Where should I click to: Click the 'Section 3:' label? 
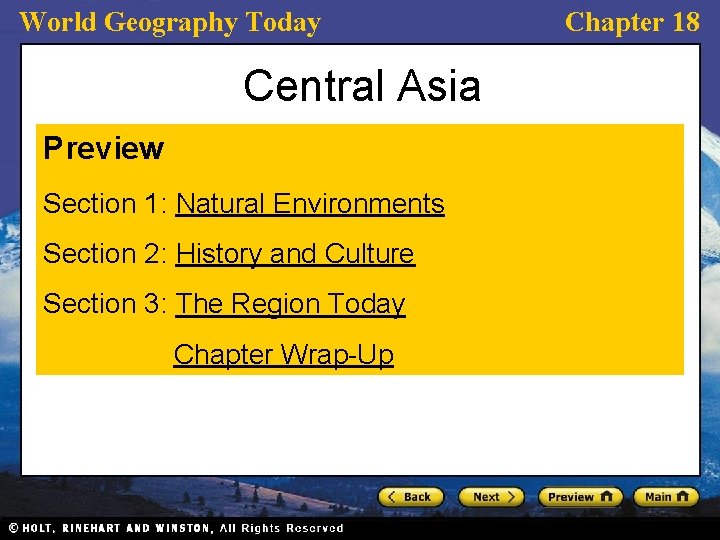pyautogui.click(x=105, y=304)
